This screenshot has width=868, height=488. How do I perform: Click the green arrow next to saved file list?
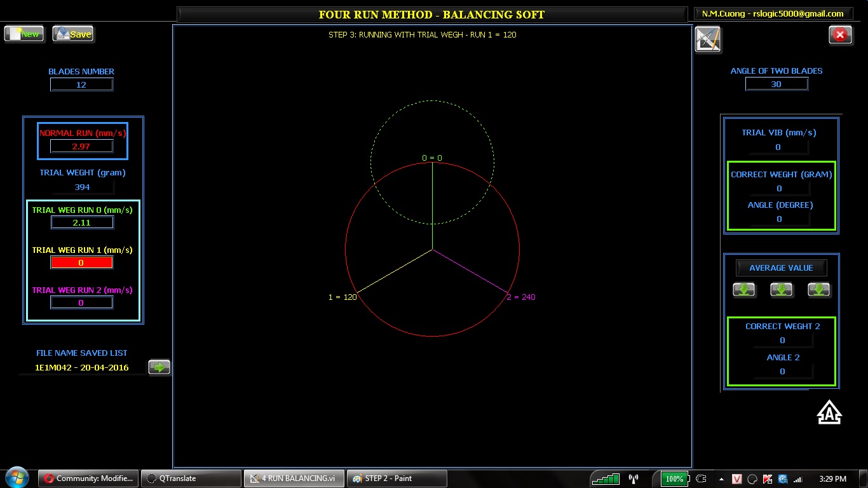point(159,367)
